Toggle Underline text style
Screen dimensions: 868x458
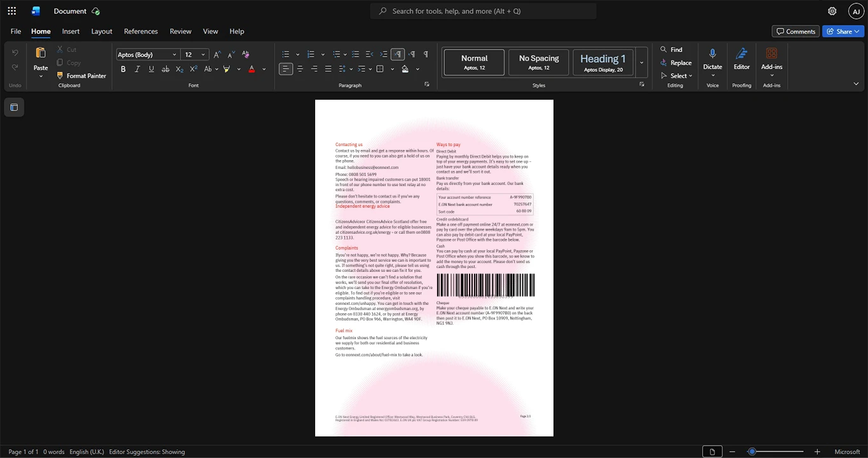point(151,69)
